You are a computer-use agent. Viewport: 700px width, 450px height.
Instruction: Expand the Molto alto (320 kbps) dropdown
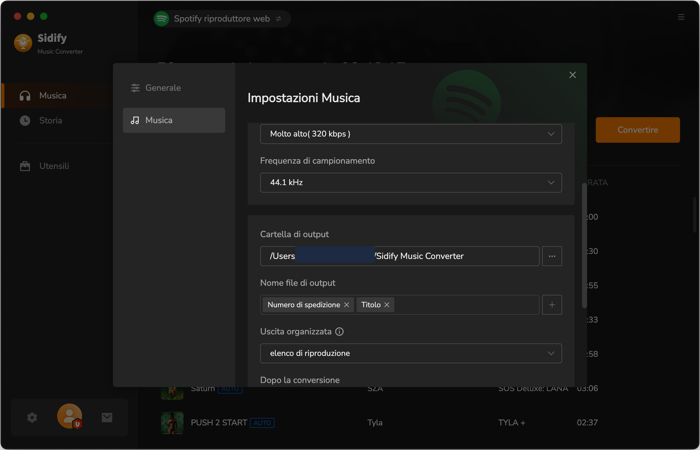[411, 134]
